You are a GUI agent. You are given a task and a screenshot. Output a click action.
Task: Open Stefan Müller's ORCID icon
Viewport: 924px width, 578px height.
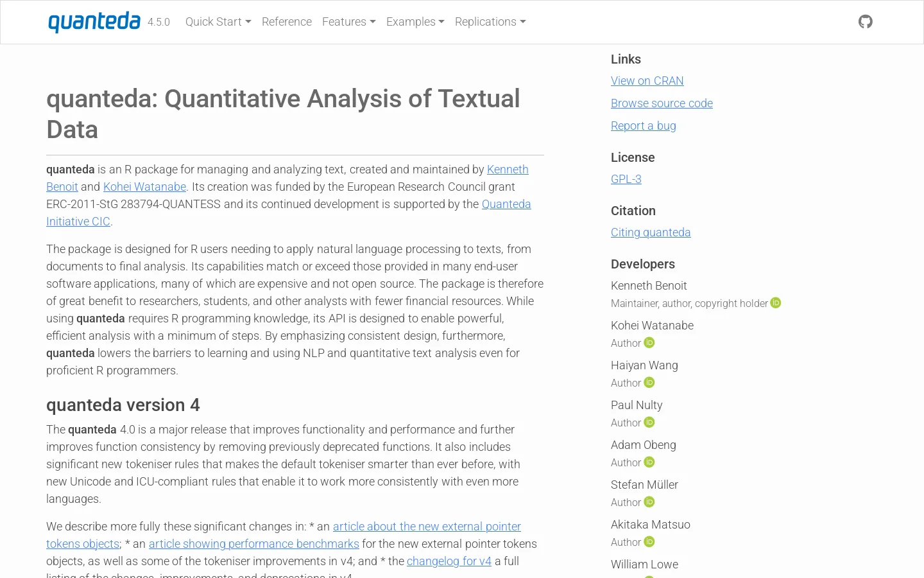pos(649,502)
